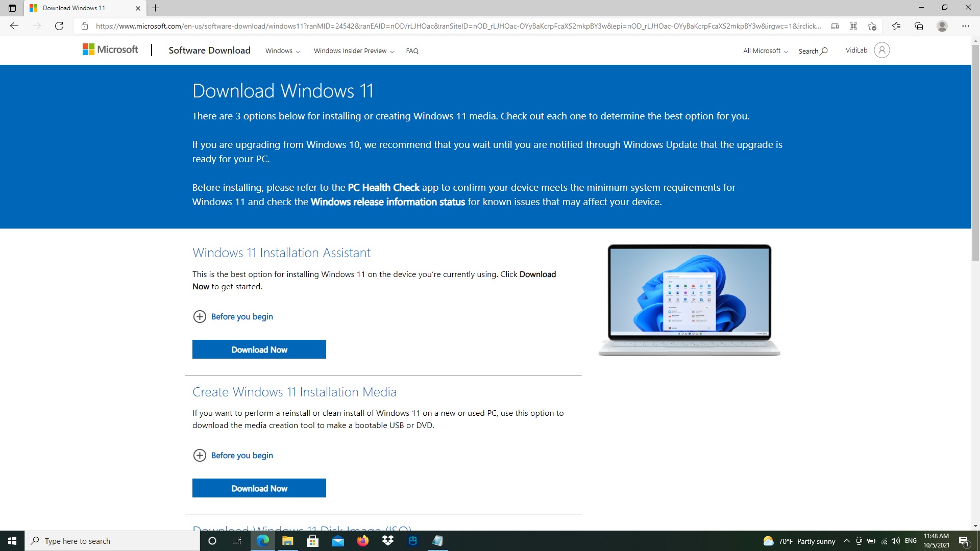The image size is (980, 551).
Task: Click the scrollbar down arrow
Action: pos(975,526)
